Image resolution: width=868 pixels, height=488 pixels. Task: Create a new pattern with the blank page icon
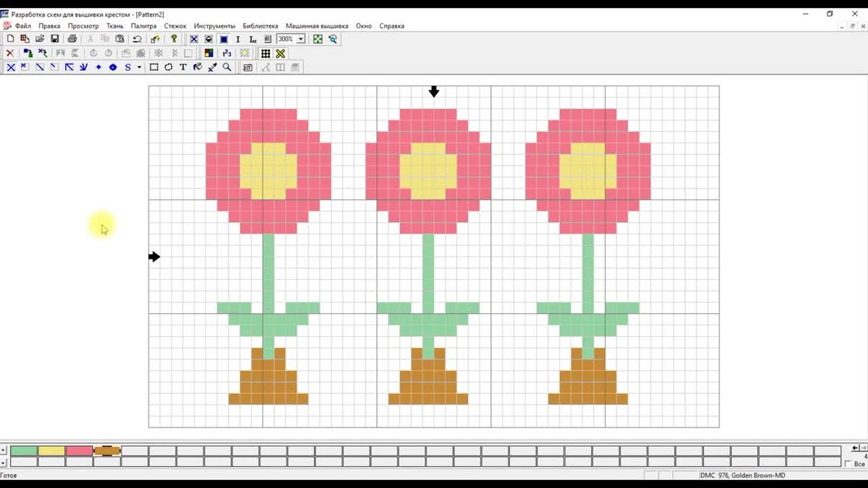tap(10, 39)
